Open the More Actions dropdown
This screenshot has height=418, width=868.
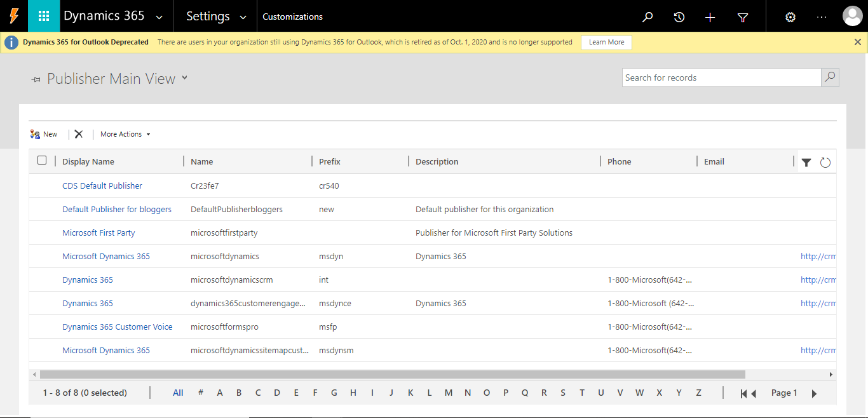point(125,134)
